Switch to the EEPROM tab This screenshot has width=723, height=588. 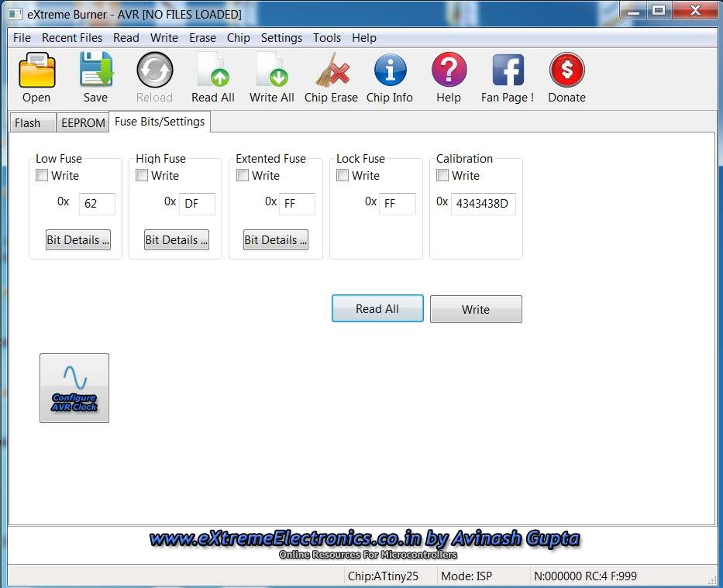[x=83, y=123]
